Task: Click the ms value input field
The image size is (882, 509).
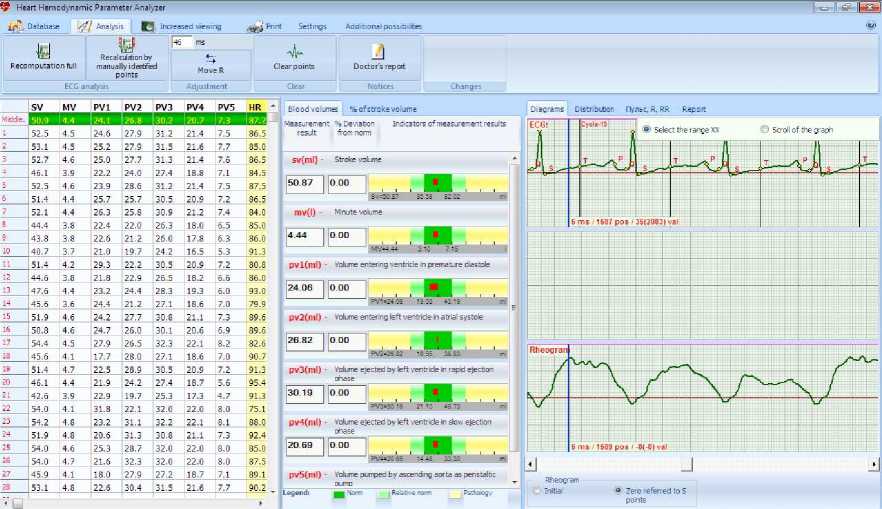Action: (182, 43)
